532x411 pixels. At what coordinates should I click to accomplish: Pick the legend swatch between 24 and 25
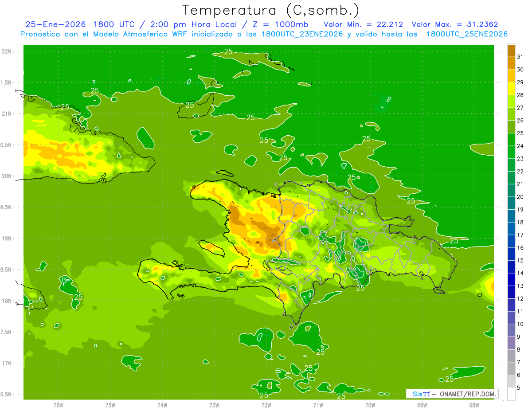click(x=511, y=139)
